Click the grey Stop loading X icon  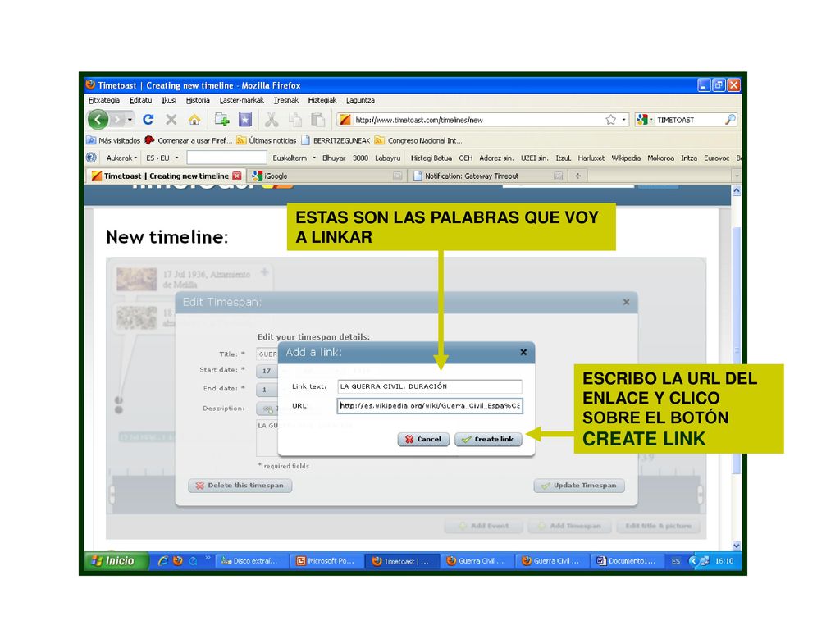coord(171,120)
